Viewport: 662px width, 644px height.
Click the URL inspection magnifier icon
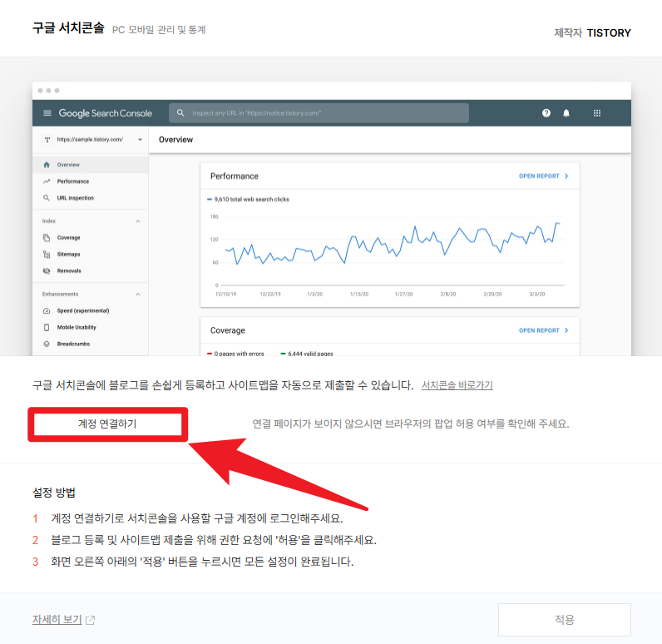pos(47,198)
